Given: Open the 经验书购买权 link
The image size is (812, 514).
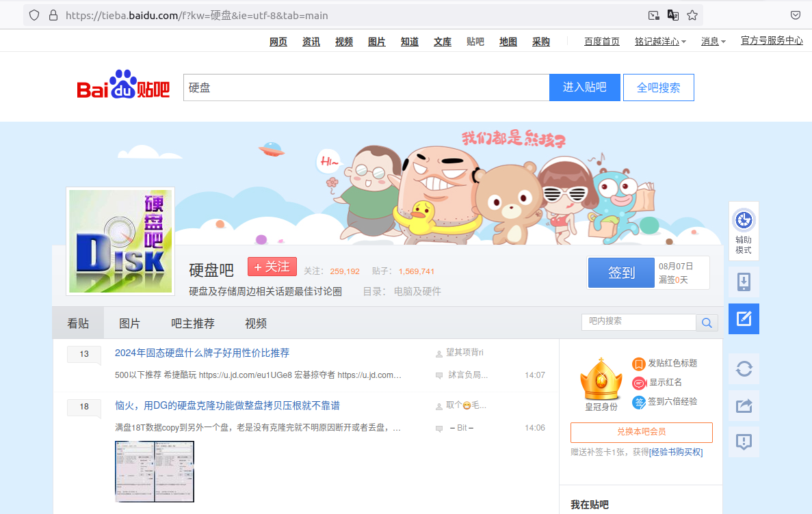Looking at the screenshot, I should tap(676, 452).
